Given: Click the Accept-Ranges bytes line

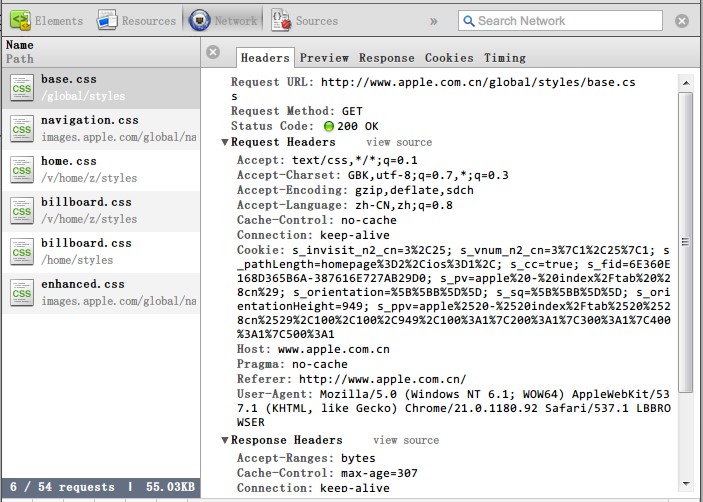Looking at the screenshot, I should [x=306, y=458].
